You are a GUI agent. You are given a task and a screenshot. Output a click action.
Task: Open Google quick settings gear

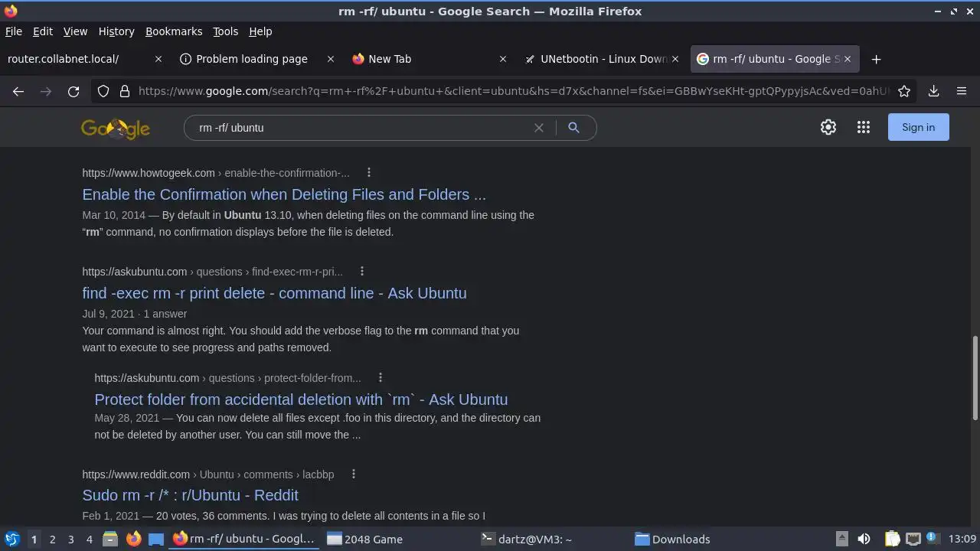(828, 127)
